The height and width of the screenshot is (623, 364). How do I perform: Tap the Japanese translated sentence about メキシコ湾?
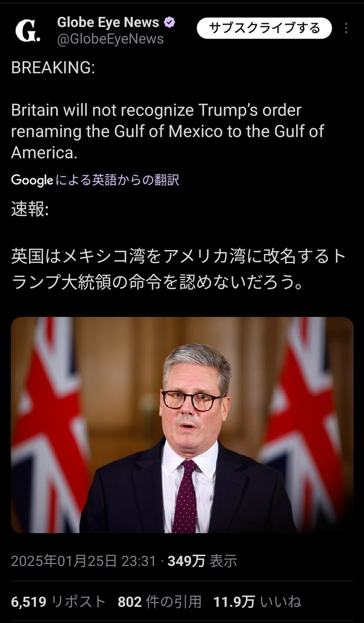(178, 270)
